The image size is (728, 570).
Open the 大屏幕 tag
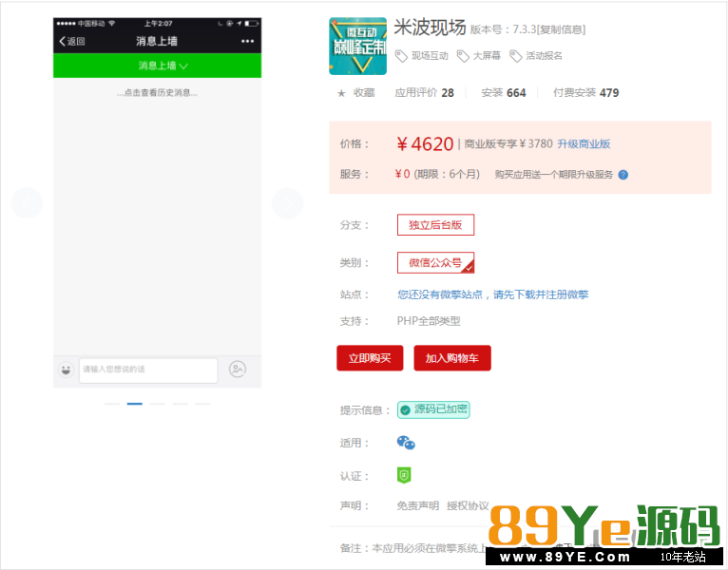click(x=480, y=56)
